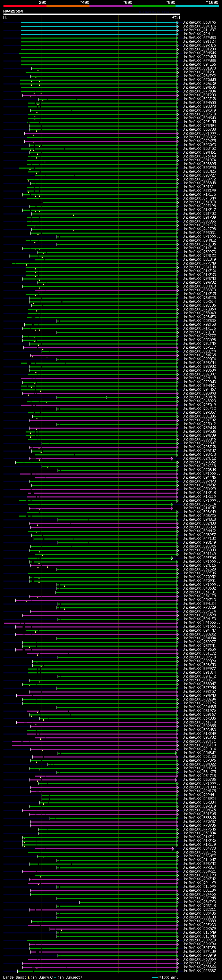This screenshot has height=980, width=222.
Task: Click the query end position 459
Action: tap(175, 17)
